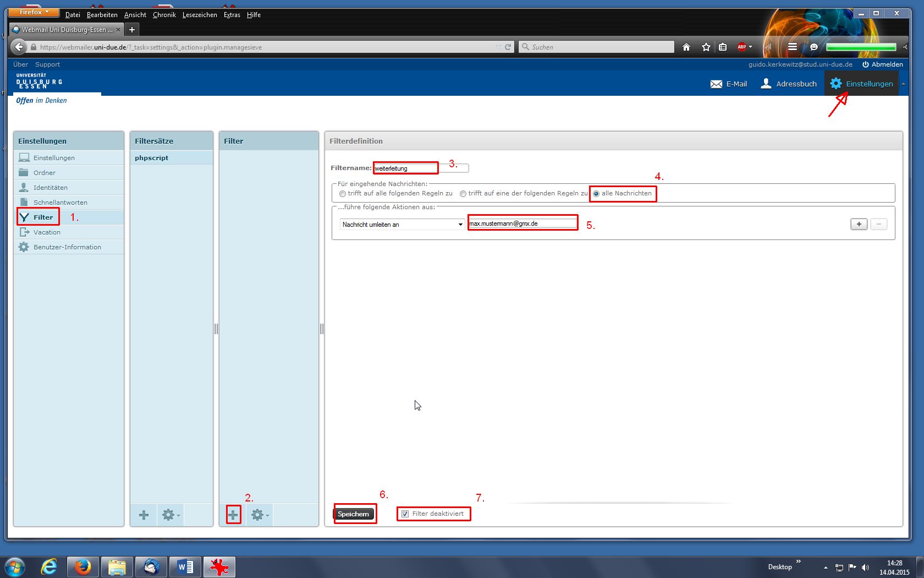Expand the filter set gear menu
924x578 pixels.
point(170,515)
